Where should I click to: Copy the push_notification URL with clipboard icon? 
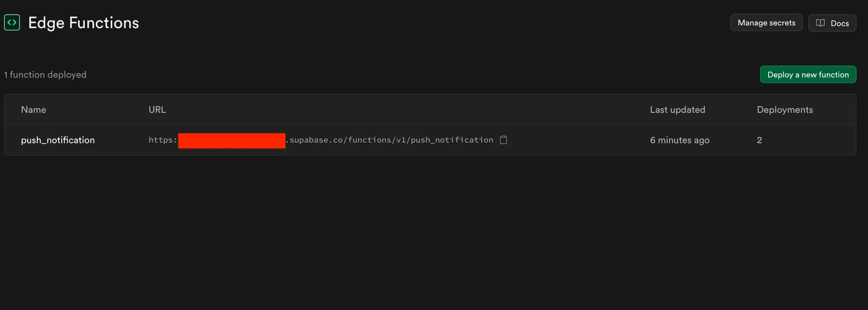[x=503, y=140]
